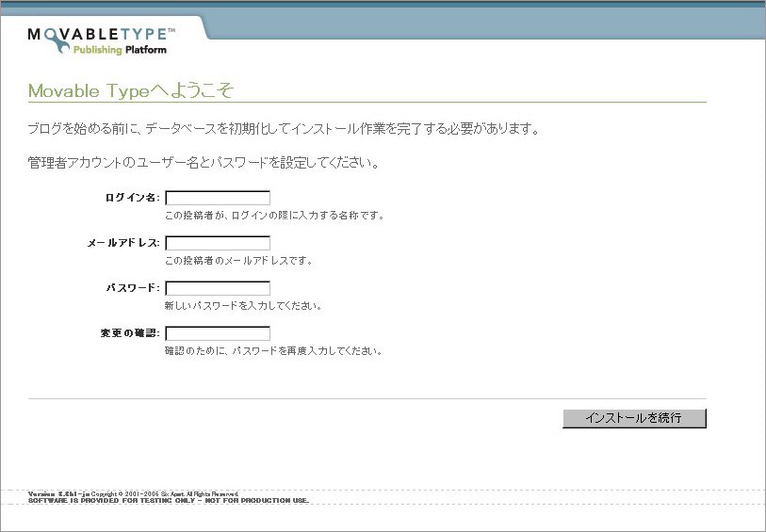Click the intro sentence about database initialization

pos(284,129)
